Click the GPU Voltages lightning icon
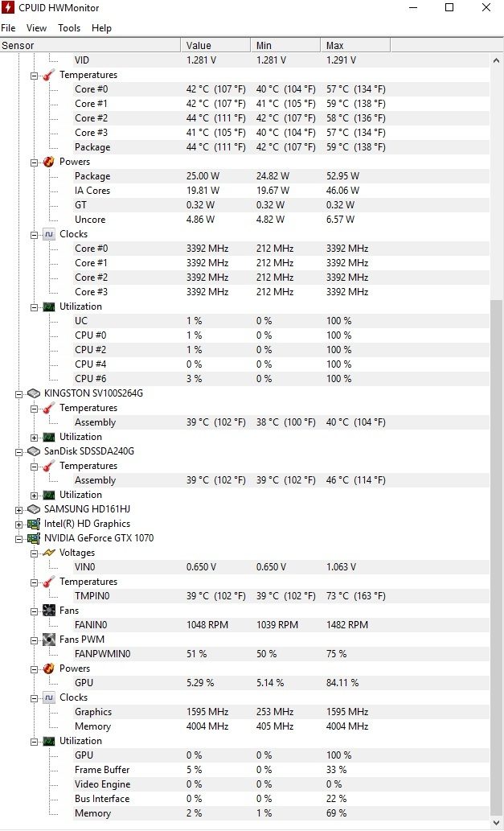504x831 pixels. (49, 553)
